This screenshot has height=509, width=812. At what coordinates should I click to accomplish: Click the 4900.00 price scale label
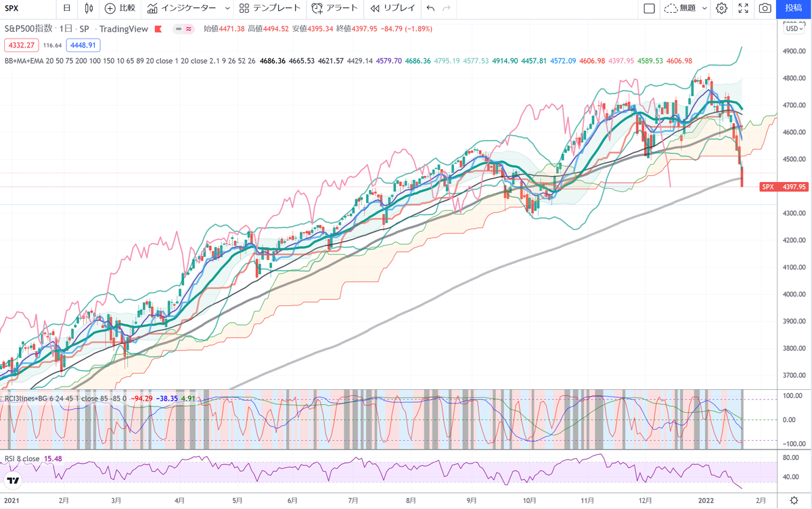(x=794, y=51)
